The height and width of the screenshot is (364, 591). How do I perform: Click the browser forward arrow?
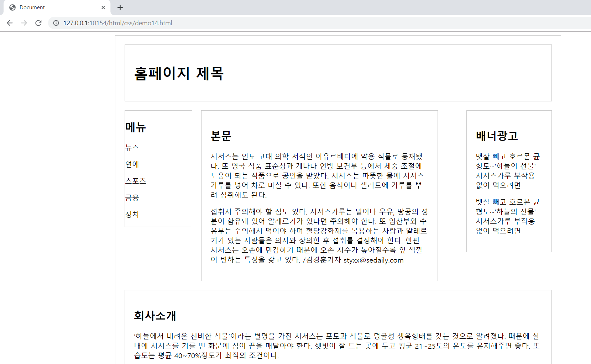click(x=24, y=23)
